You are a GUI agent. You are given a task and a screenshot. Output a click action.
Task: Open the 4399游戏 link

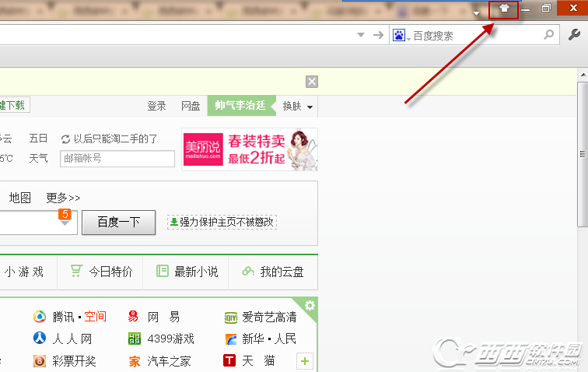(170, 339)
